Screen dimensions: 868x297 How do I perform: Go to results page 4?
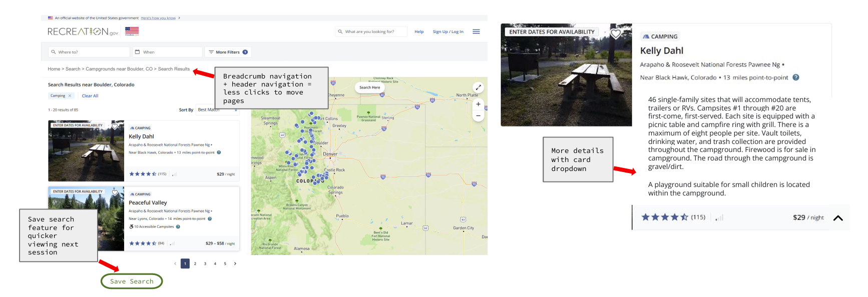[x=215, y=263]
